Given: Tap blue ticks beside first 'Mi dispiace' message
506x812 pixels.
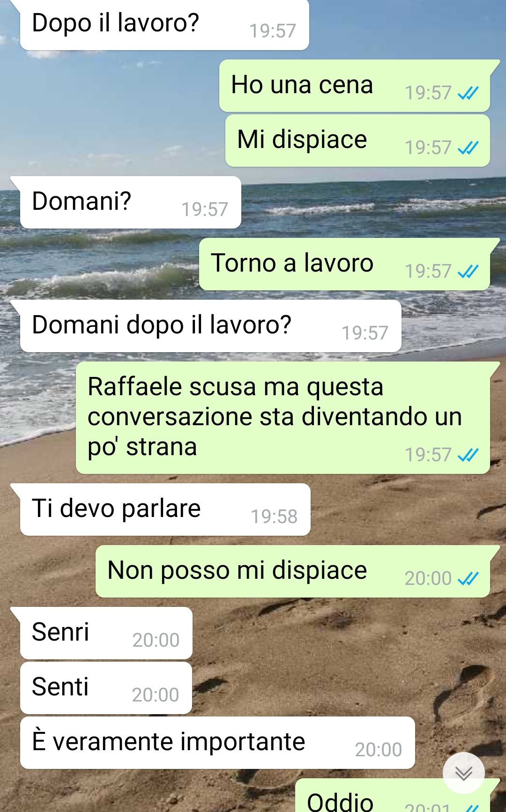Looking at the screenshot, I should click(468, 148).
